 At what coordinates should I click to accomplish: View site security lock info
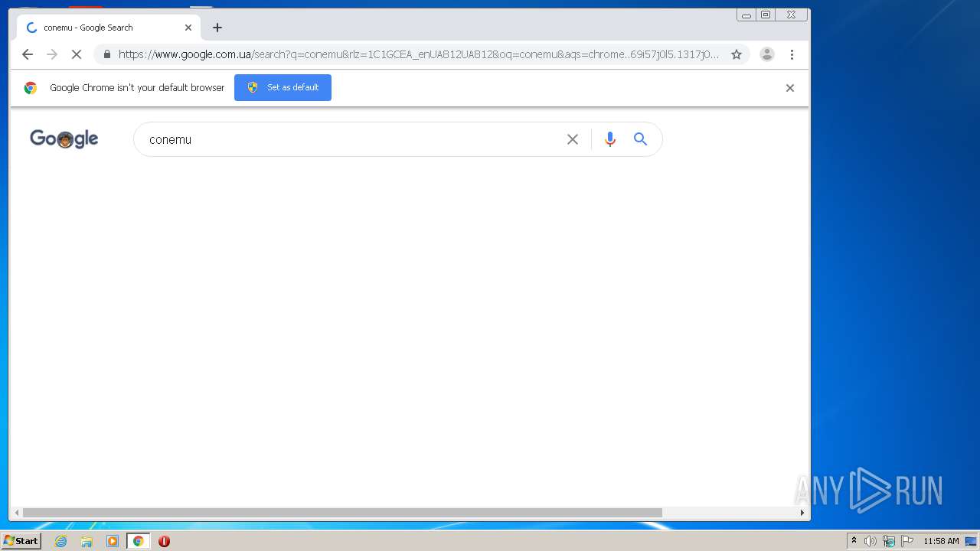click(x=106, y=54)
